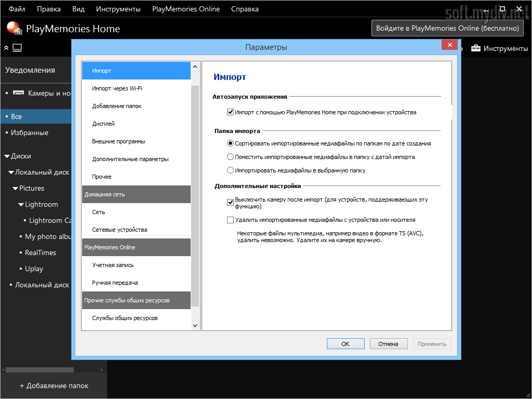
Task: Select Все in the sidebar
Action: (36, 116)
